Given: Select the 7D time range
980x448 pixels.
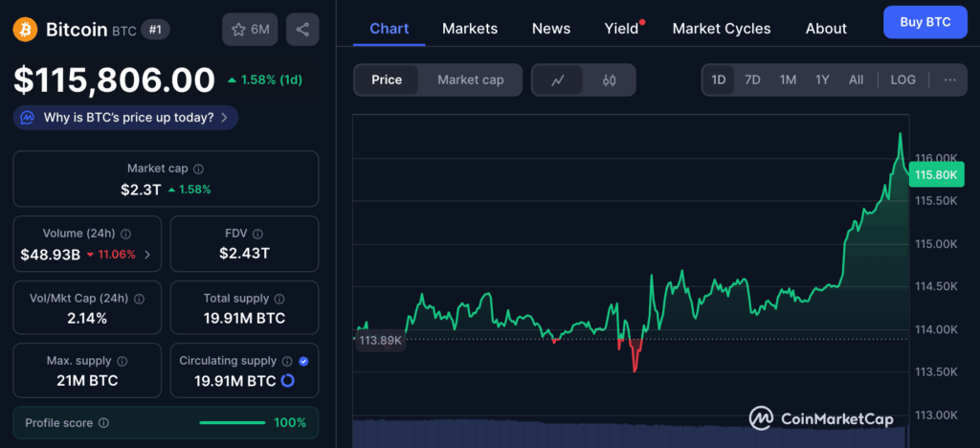Looking at the screenshot, I should [x=752, y=79].
